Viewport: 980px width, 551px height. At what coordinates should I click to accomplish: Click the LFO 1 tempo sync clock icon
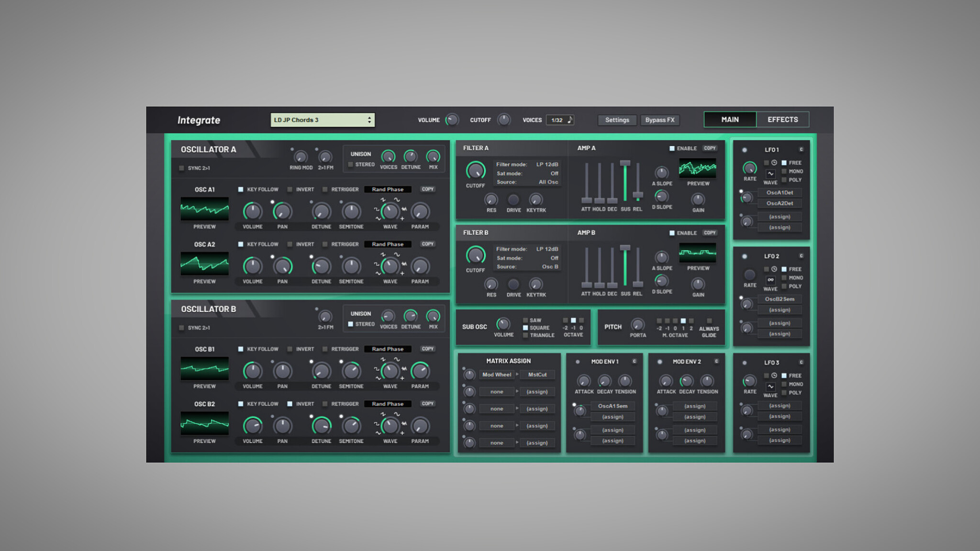click(774, 163)
